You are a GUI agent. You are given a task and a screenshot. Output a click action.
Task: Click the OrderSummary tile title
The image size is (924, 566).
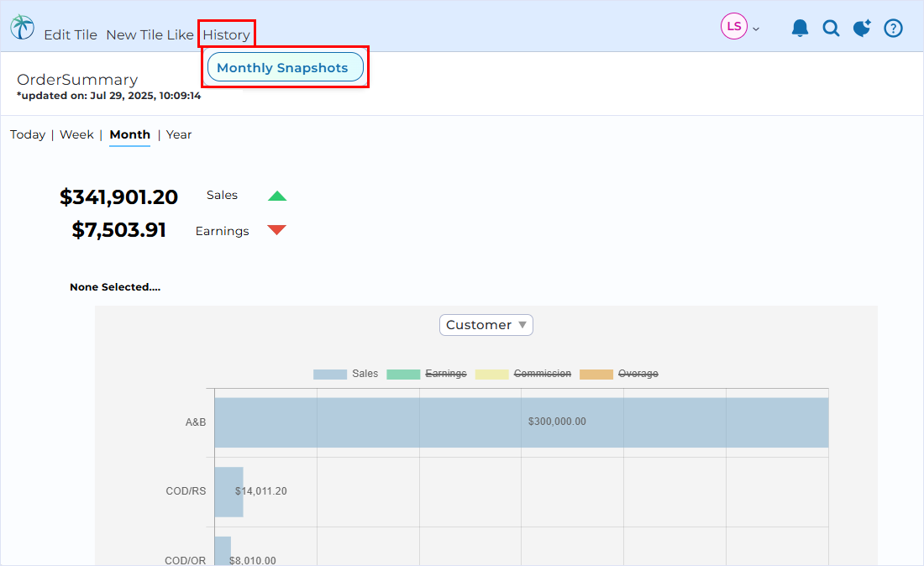77,80
